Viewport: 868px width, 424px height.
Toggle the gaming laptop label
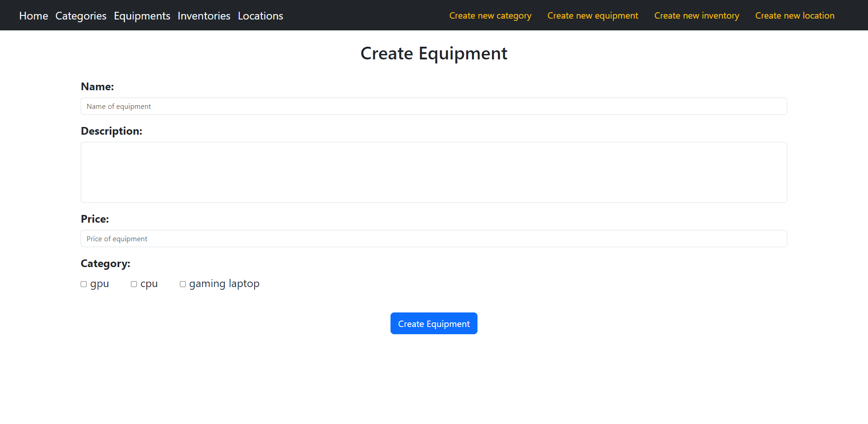point(224,283)
